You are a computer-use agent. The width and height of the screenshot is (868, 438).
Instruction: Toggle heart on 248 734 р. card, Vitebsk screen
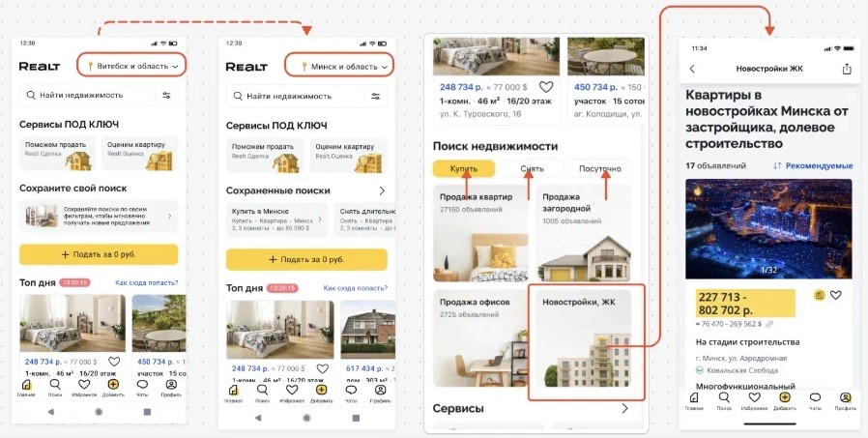(114, 362)
